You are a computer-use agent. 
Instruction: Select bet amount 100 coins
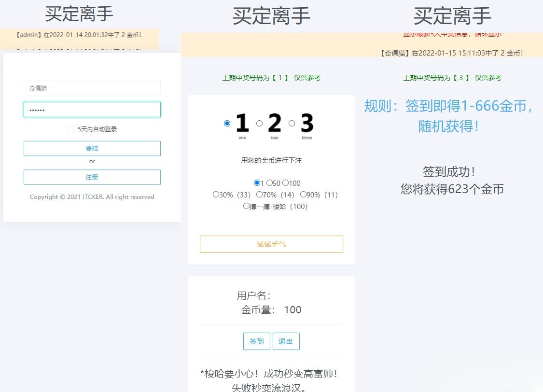click(284, 183)
